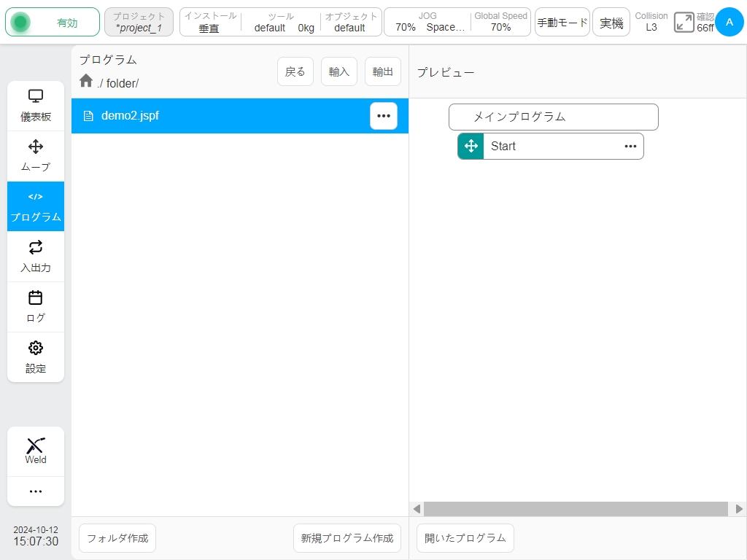Click the demo2.jspf file icon
This screenshot has height=560, width=747.
(x=88, y=116)
